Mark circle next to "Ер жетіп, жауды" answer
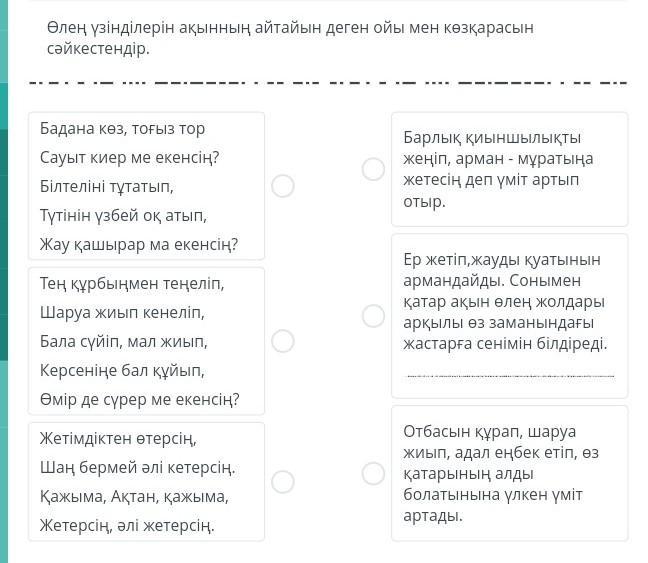 (x=373, y=315)
